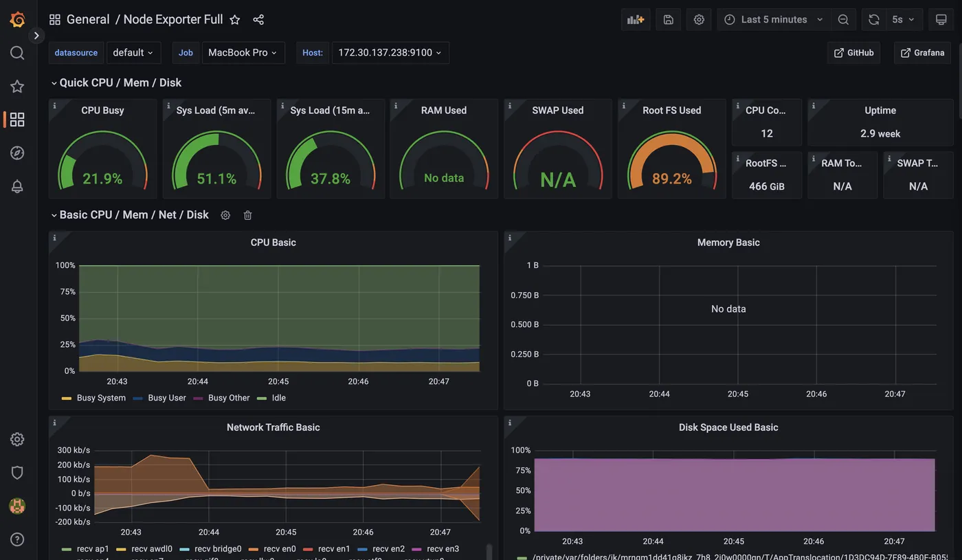This screenshot has width=962, height=560.
Task: Save the dashboard with disk icon
Action: pyautogui.click(x=668, y=19)
